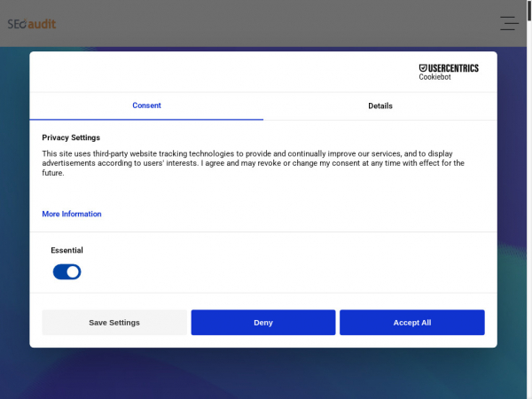
Task: Click the page vertical scrollbar thumb
Action: pos(529,10)
